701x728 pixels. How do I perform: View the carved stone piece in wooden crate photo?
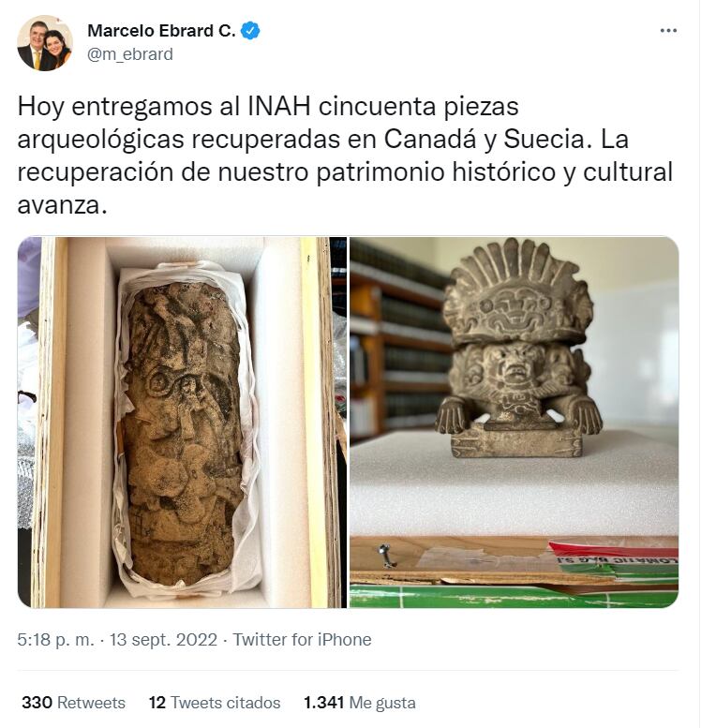tap(182, 422)
